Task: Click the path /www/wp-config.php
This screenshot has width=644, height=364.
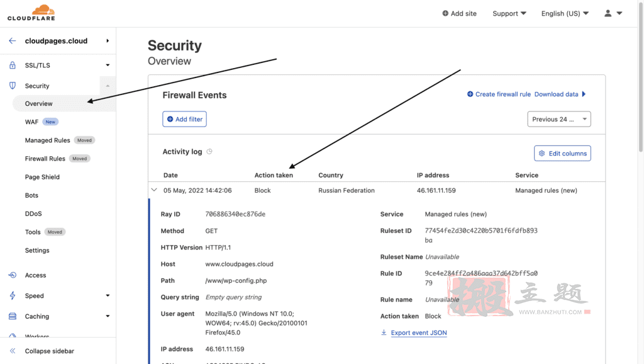Action: pyautogui.click(x=236, y=280)
